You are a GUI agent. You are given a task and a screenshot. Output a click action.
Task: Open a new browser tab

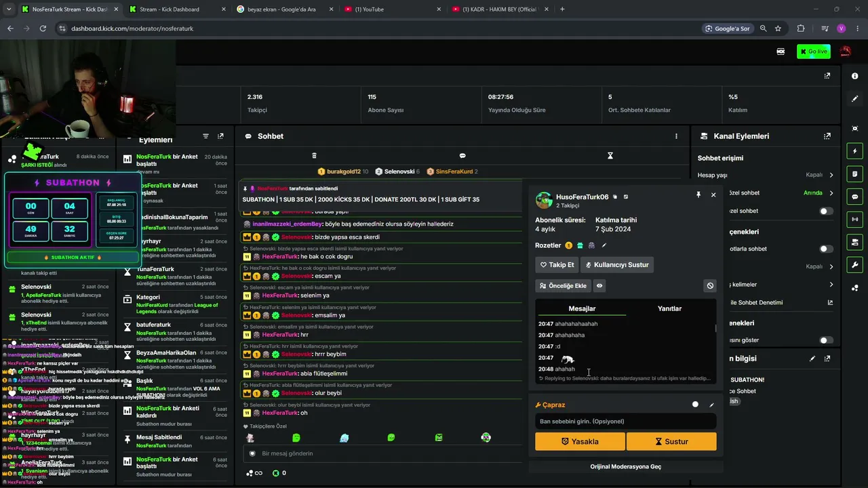point(562,9)
